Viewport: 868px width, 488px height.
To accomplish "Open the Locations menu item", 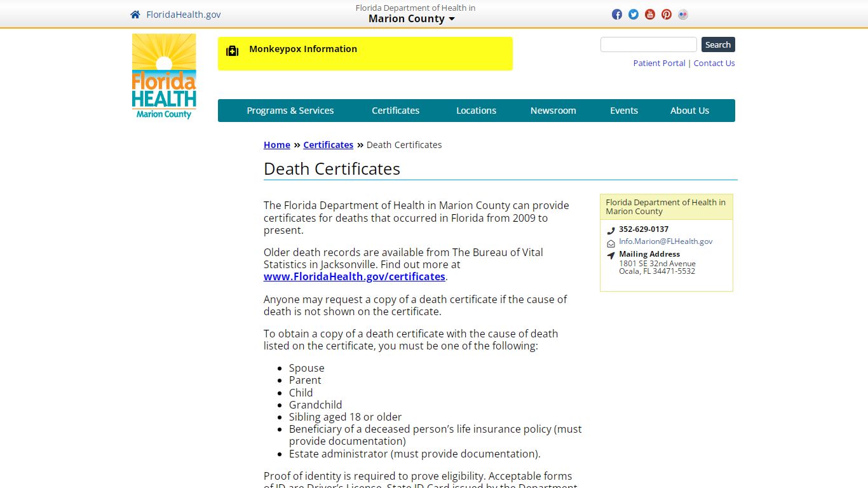I will pos(476,111).
